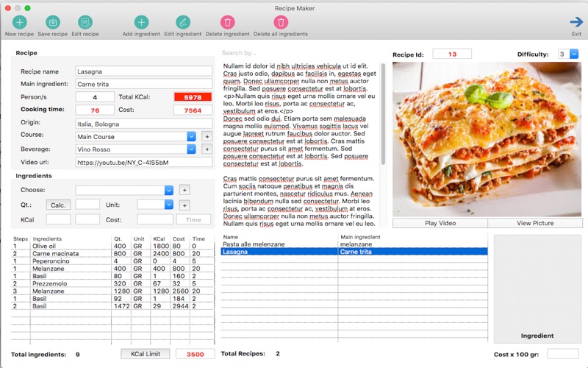Click the Play Video button
Image resolution: width=588 pixels, height=368 pixels.
pos(440,223)
